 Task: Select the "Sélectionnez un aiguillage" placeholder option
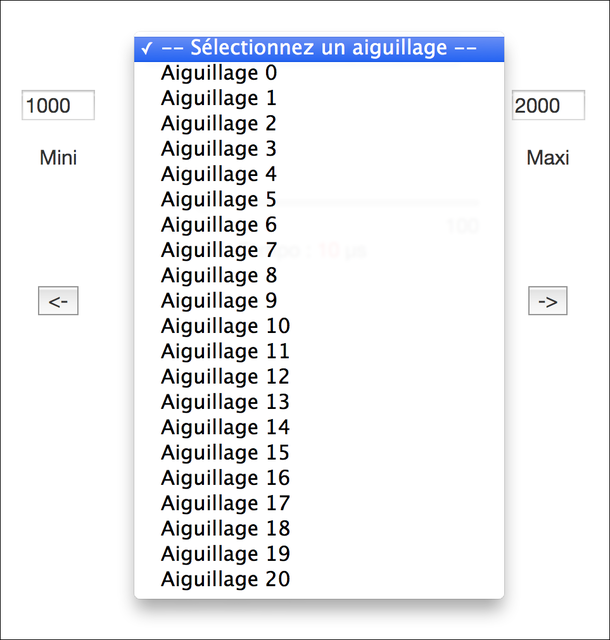click(319, 49)
